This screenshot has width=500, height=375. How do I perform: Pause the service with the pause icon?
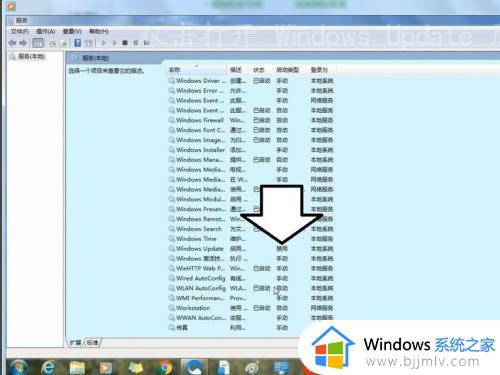[136, 43]
